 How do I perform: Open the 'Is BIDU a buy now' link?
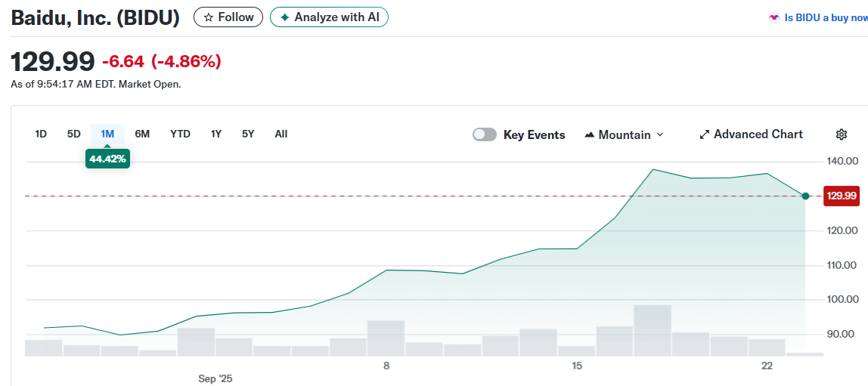(x=826, y=17)
